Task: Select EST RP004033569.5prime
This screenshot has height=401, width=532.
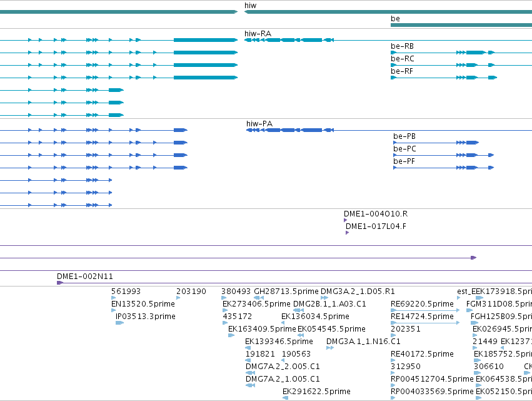Action: (432, 392)
